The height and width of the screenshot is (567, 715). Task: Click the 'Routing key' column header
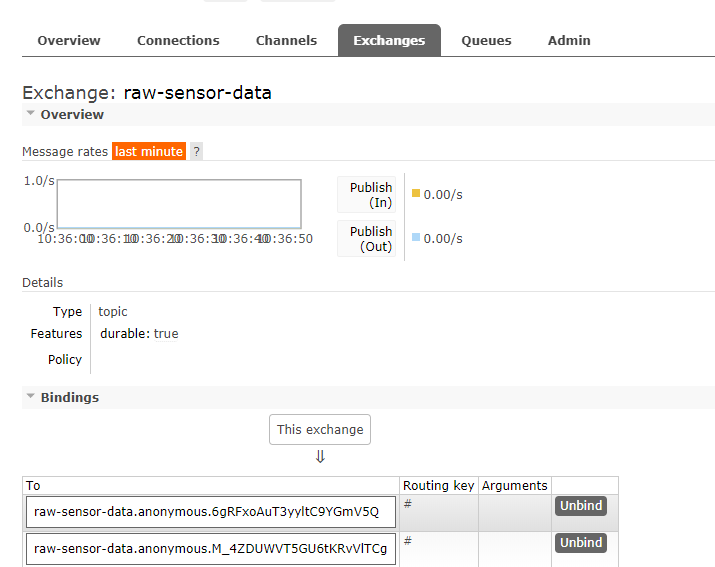point(439,486)
